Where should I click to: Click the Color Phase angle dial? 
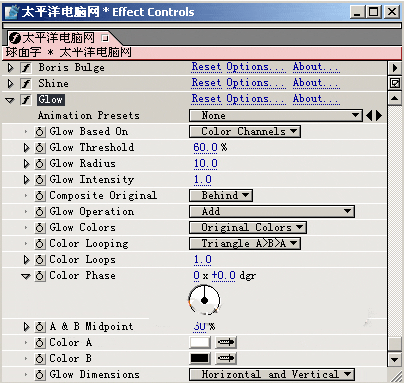tap(204, 300)
